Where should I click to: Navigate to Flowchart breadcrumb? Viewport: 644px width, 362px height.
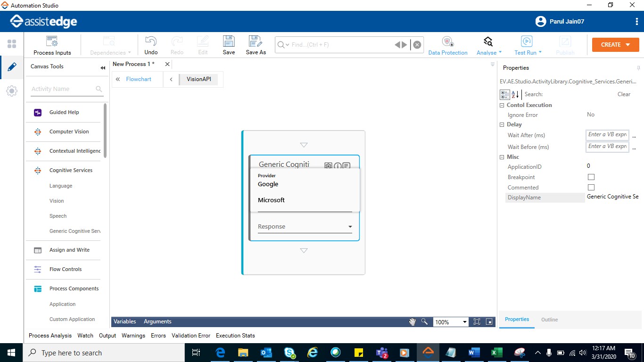tap(139, 79)
